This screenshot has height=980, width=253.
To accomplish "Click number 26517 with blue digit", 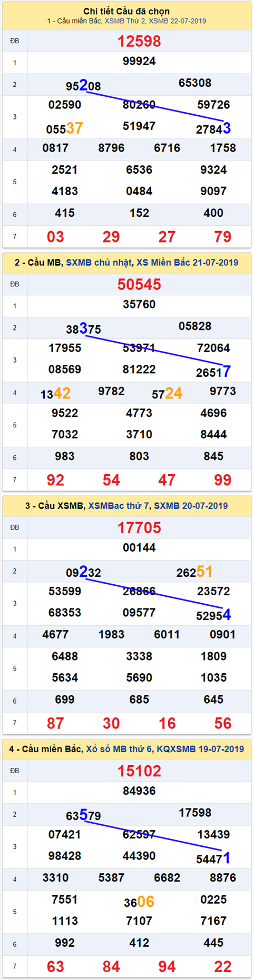I will click(x=213, y=371).
